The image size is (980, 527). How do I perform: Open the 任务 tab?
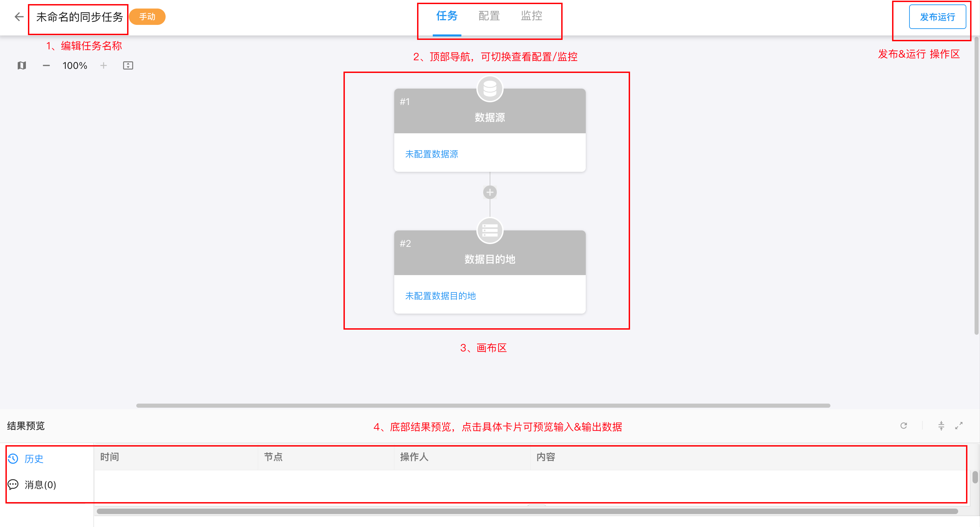(x=447, y=16)
